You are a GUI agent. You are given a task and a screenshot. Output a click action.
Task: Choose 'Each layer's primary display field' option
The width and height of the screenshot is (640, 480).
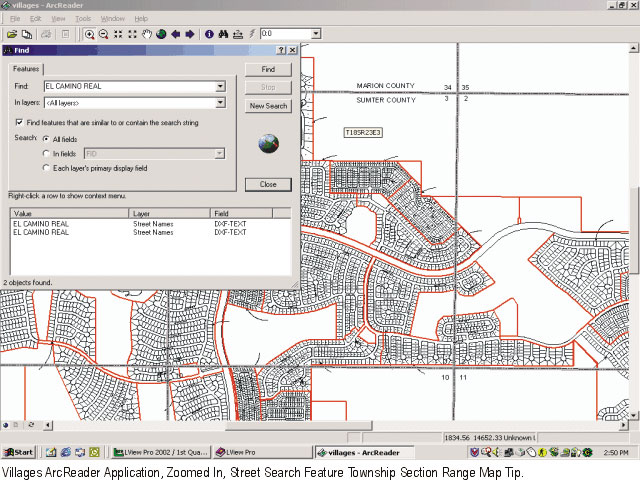(46, 168)
